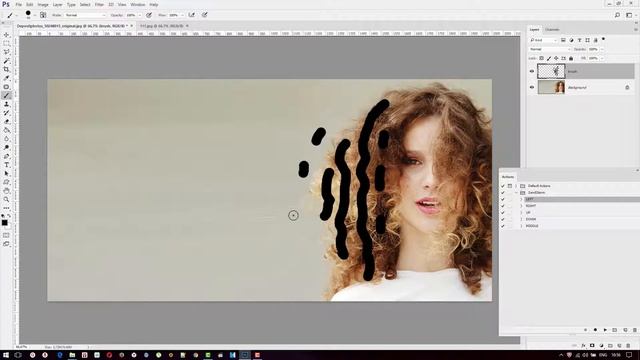Filter layers by adjustment layer icon
This screenshot has width=640, height=360.
point(571,40)
